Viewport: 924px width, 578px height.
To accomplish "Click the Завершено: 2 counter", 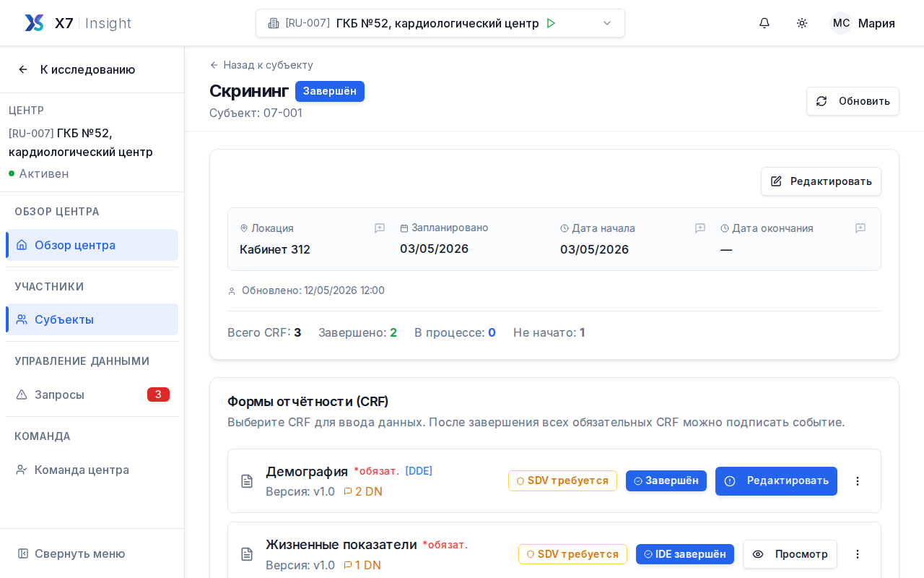I will pos(358,332).
